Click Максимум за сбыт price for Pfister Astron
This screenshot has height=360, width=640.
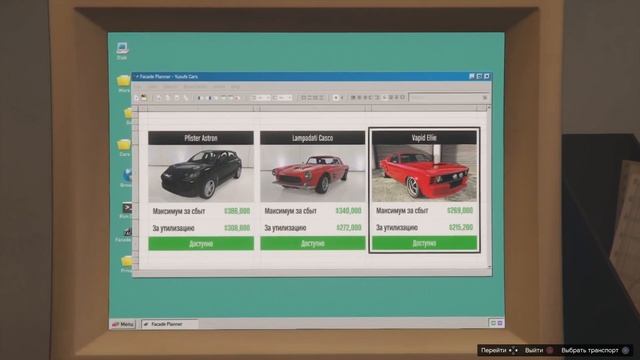tap(237, 211)
